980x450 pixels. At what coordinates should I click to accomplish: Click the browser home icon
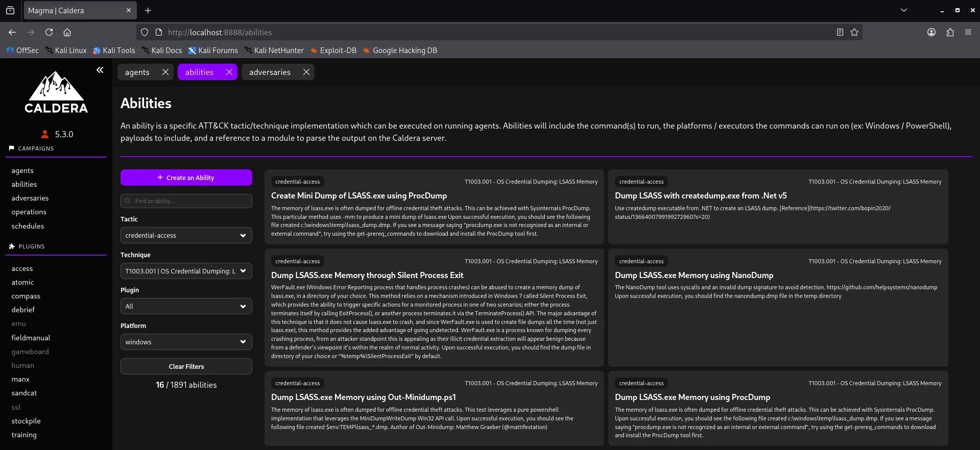coord(67,32)
